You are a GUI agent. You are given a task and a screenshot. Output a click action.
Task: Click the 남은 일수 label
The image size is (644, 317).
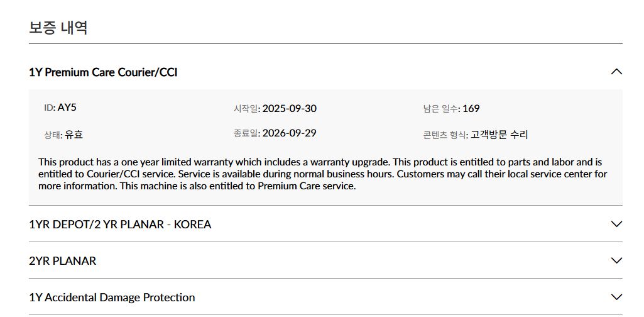point(441,109)
